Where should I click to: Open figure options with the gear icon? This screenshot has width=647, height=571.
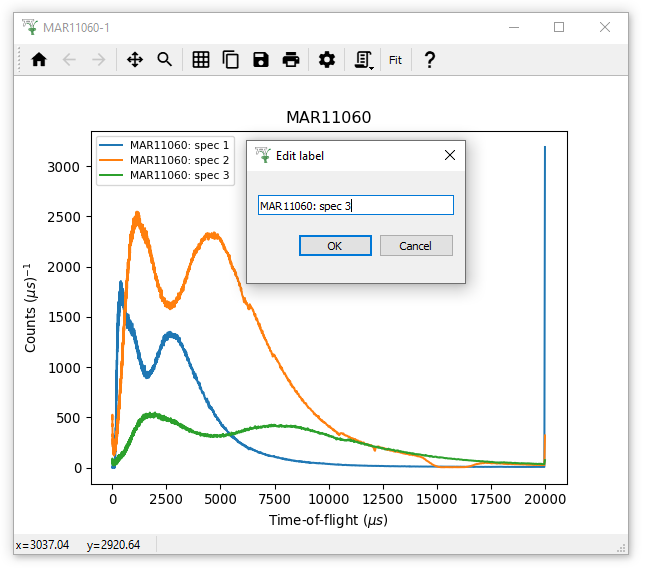327,60
